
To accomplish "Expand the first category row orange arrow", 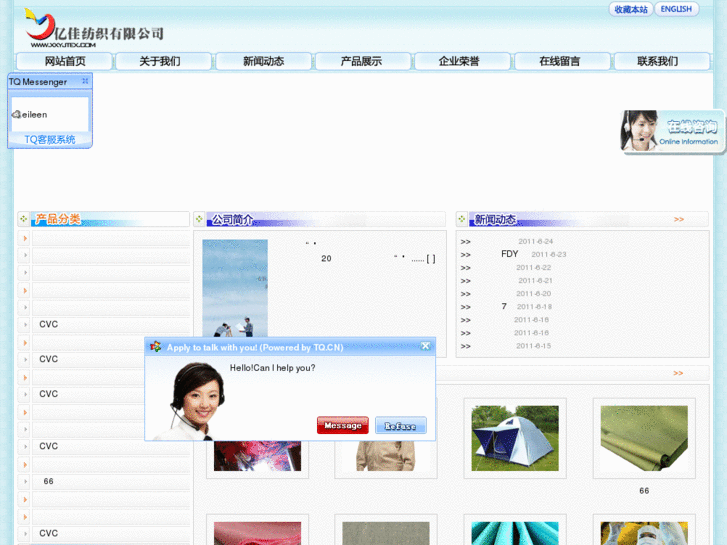I will [x=25, y=238].
